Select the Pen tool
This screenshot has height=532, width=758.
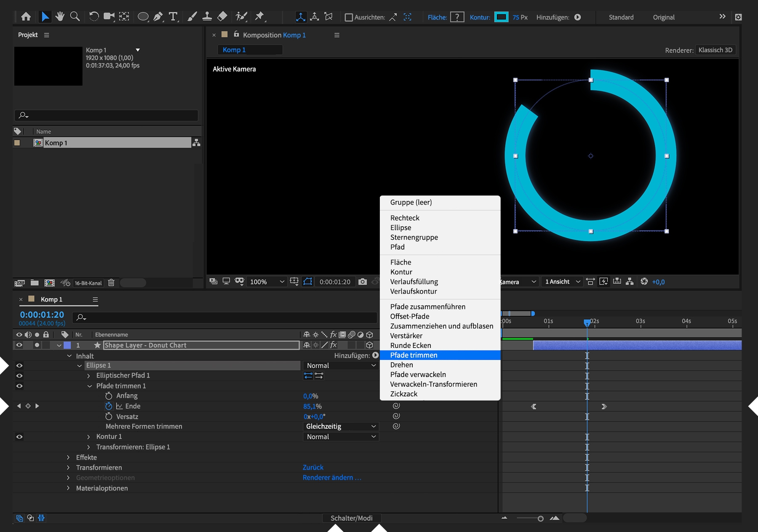pos(158,17)
